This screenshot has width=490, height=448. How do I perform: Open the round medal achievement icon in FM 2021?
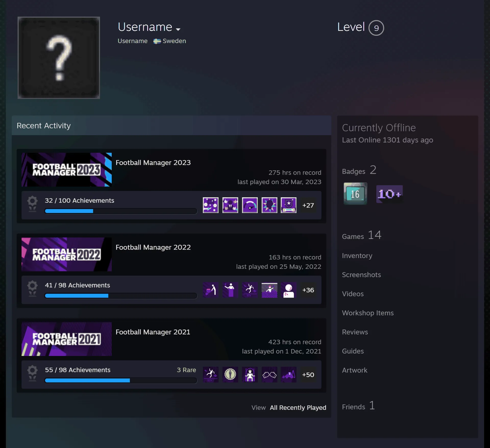(230, 374)
